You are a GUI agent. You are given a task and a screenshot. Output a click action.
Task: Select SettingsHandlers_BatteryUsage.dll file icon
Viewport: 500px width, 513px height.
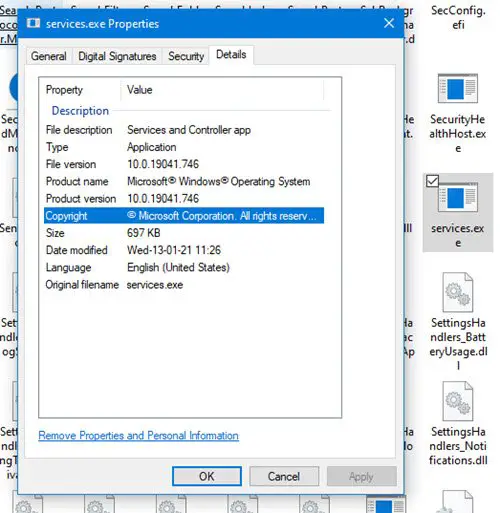click(458, 292)
